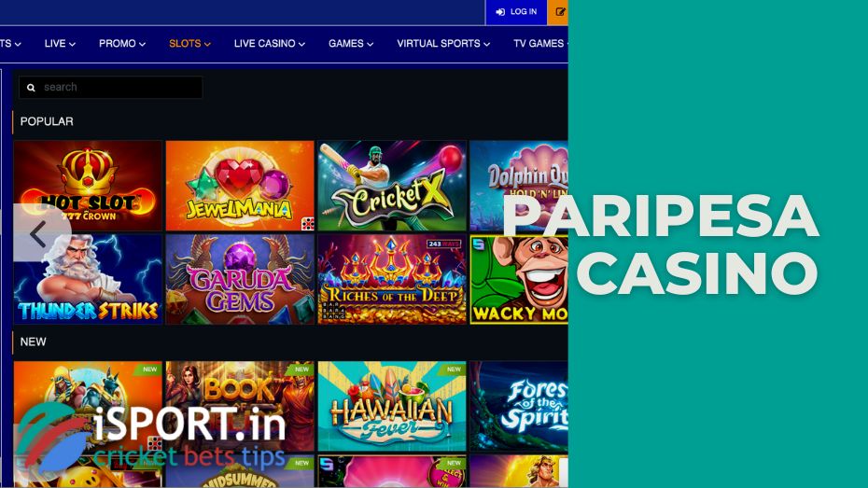Open the GAMES menu
The height and width of the screenshot is (488, 868).
point(351,43)
